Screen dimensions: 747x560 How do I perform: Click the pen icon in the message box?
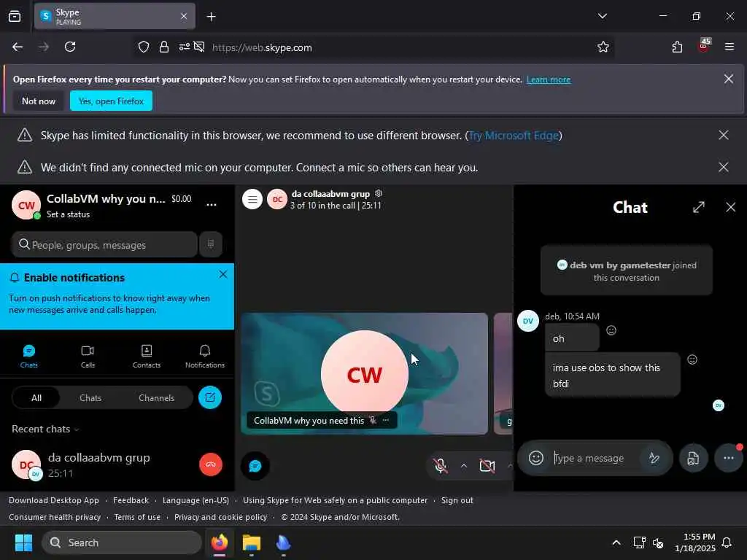click(x=654, y=458)
